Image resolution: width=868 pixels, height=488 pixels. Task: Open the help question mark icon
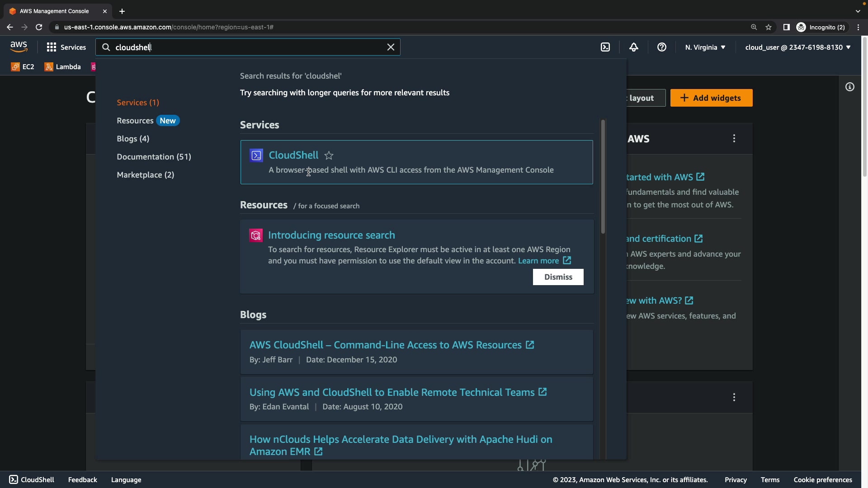tap(661, 47)
